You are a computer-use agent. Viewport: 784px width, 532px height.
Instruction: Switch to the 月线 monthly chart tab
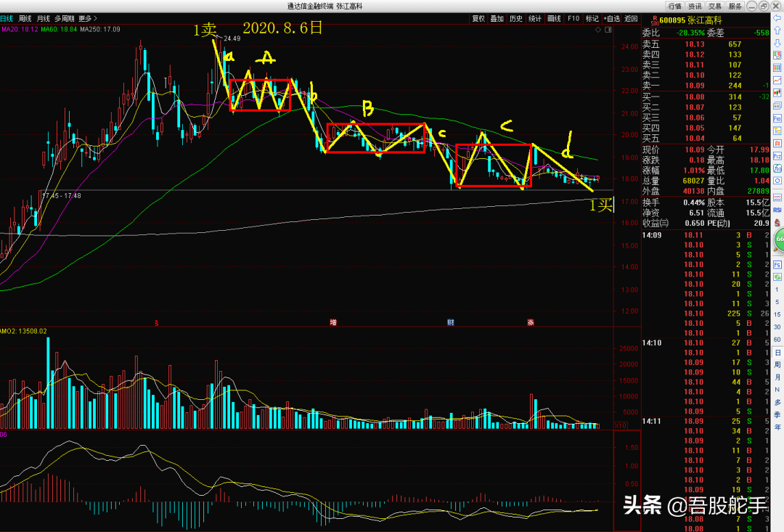44,18
